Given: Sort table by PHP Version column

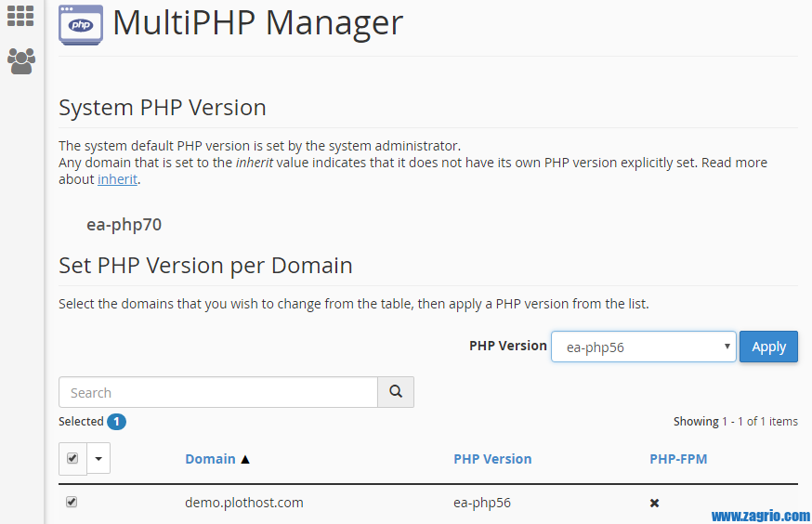Looking at the screenshot, I should [492, 459].
